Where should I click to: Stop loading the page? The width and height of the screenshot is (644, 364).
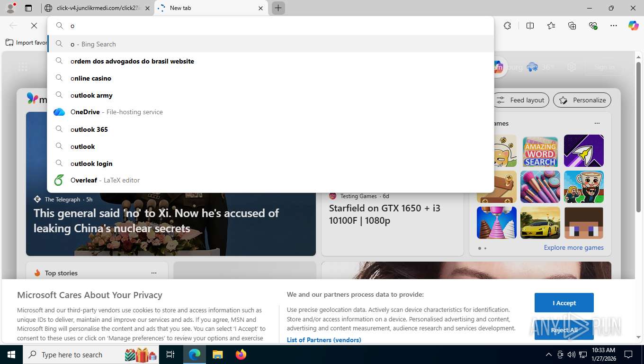pyautogui.click(x=34, y=26)
